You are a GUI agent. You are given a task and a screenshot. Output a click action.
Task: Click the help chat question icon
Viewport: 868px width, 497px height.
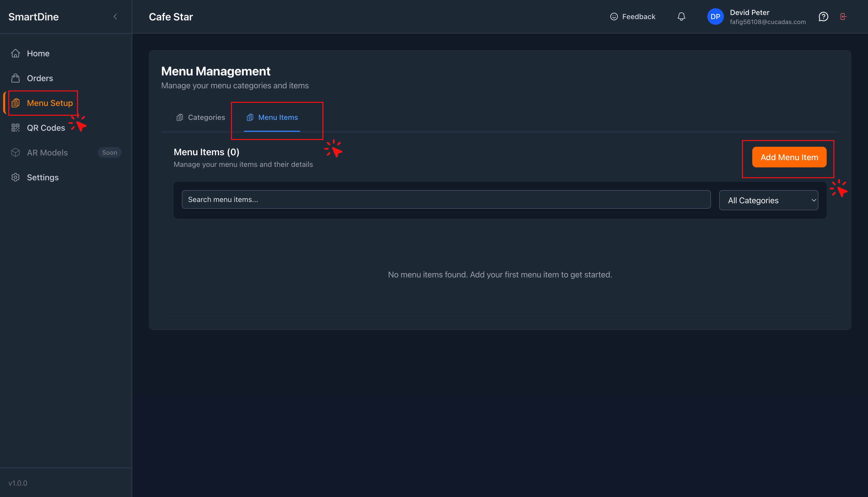tap(823, 17)
